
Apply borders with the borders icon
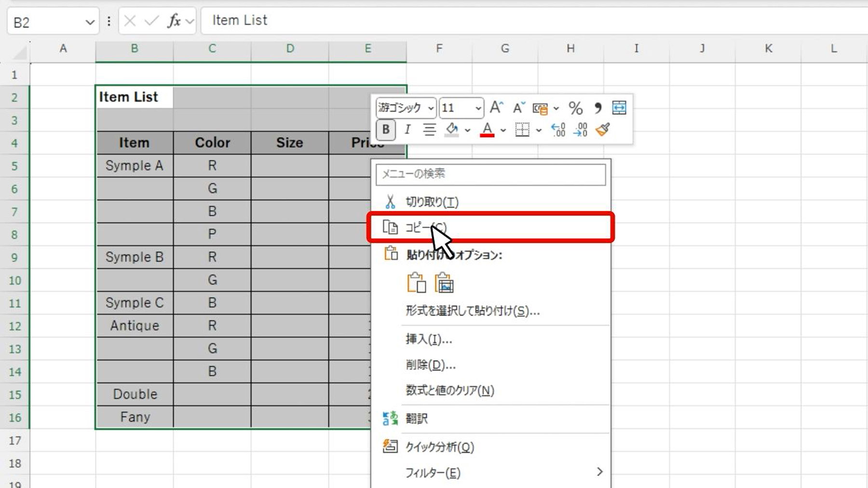[x=522, y=129]
